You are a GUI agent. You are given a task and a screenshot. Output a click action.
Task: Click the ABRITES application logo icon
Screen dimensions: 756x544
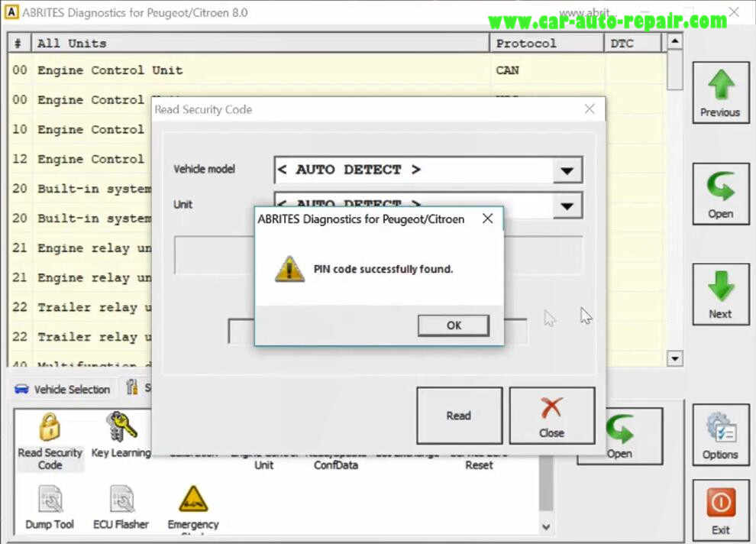pyautogui.click(x=11, y=12)
